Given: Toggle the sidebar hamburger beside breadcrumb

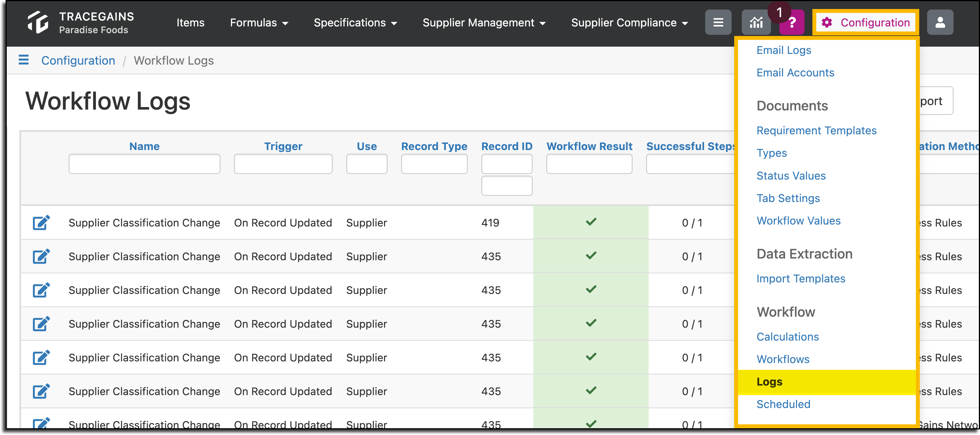Looking at the screenshot, I should click(24, 60).
